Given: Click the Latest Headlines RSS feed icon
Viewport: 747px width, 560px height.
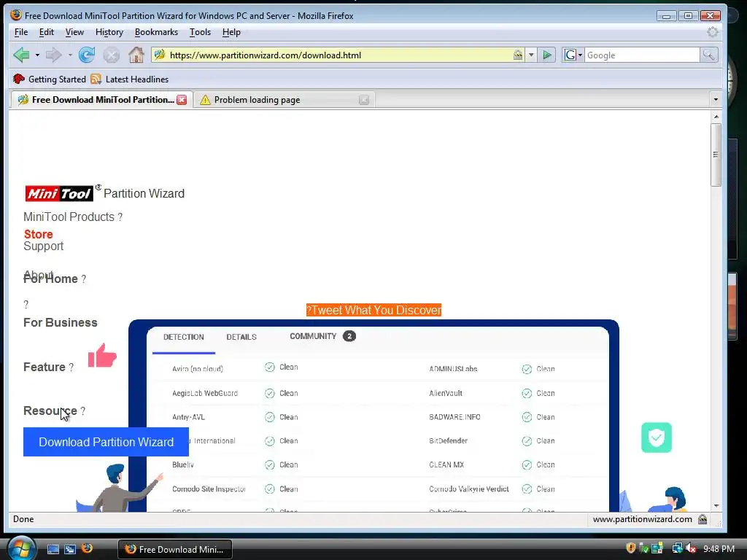Looking at the screenshot, I should pos(96,79).
